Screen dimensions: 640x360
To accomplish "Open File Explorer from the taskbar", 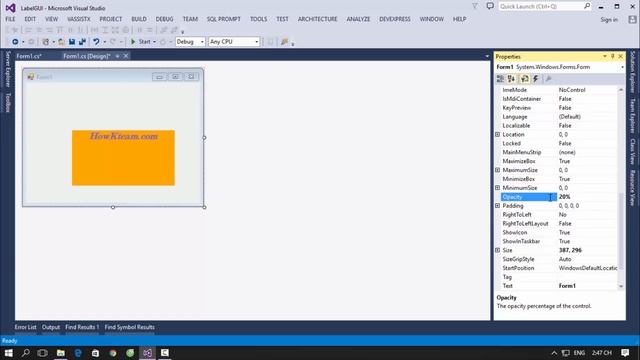I will [x=60, y=353].
